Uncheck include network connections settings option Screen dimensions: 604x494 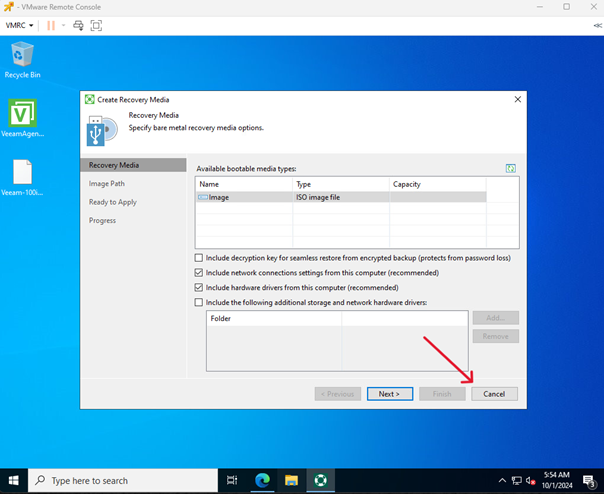point(198,272)
